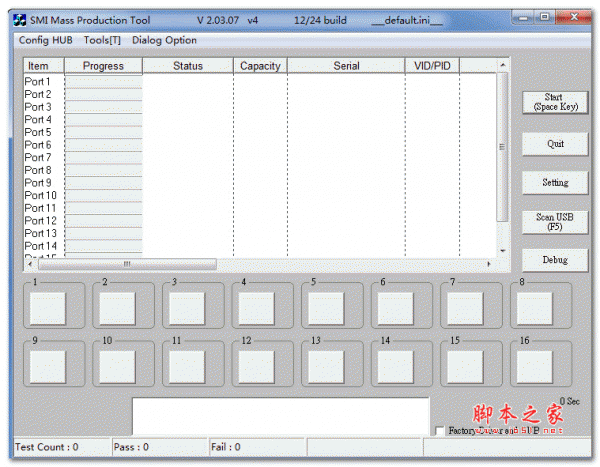This screenshot has height=467, width=600.
Task: Click the Item column header
Action: coord(44,66)
